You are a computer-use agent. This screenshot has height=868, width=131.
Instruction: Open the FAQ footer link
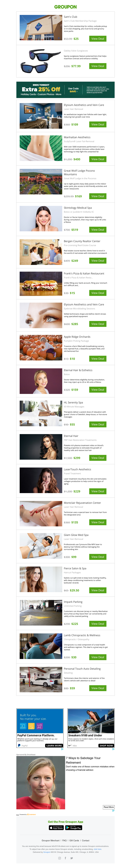(64, 840)
